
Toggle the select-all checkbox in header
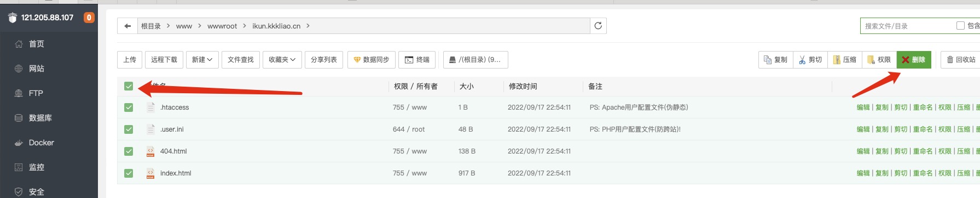[129, 86]
